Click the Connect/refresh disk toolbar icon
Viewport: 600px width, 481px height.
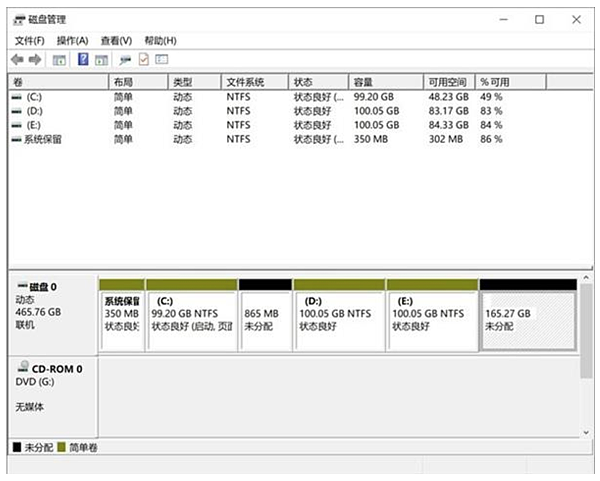tap(125, 60)
